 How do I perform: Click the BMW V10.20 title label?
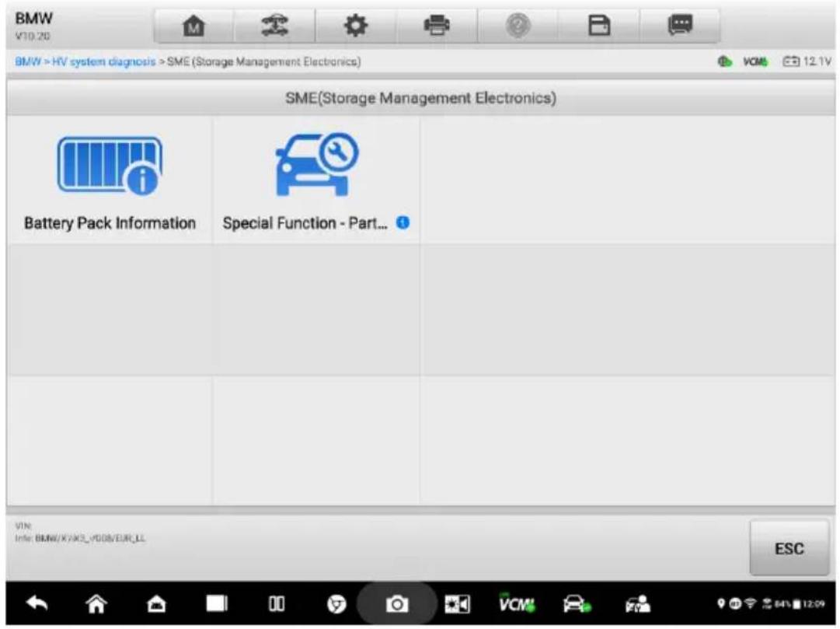click(x=33, y=26)
